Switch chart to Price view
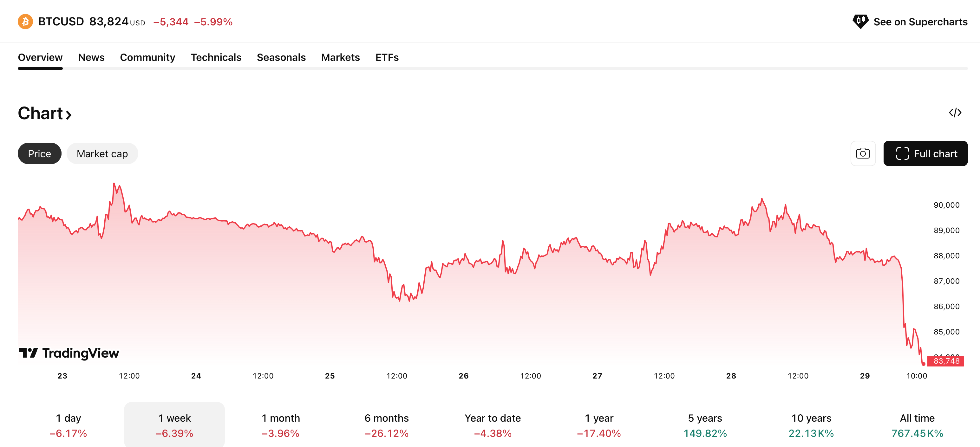This screenshot has width=980, height=447. click(x=40, y=154)
